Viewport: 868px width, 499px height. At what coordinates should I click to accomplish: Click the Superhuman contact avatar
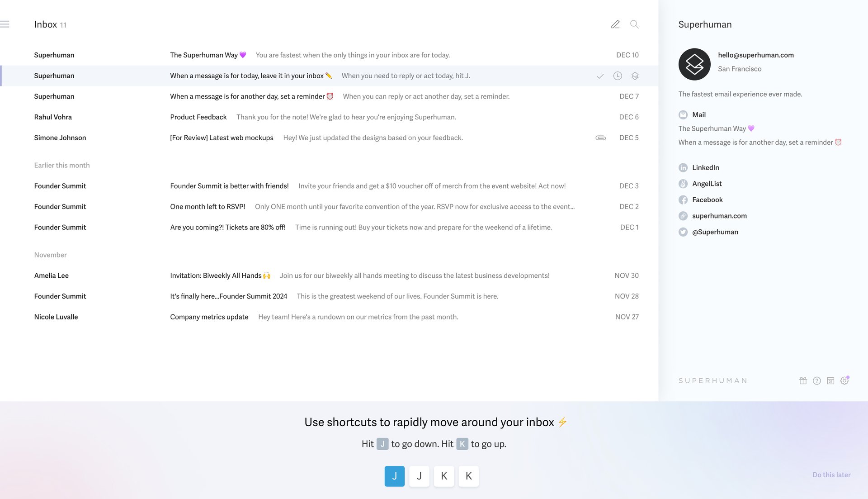694,64
